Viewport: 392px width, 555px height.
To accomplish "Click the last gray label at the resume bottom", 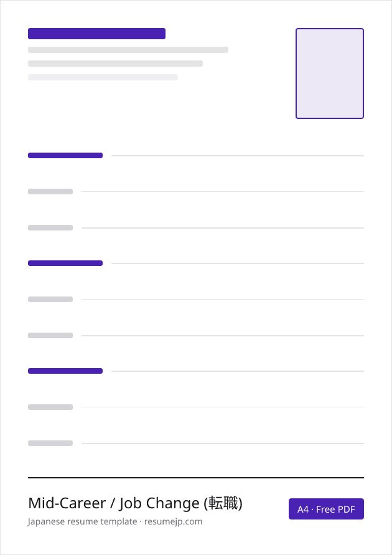I will tap(50, 443).
